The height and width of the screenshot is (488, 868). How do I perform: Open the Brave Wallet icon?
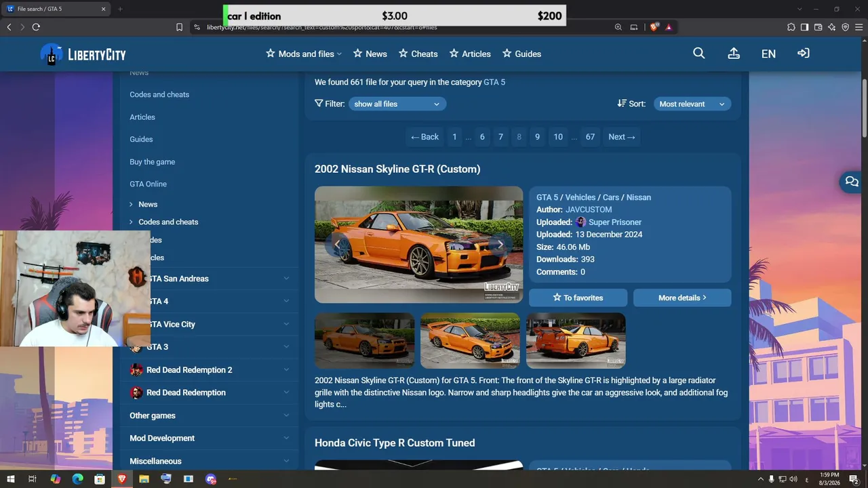coord(818,27)
